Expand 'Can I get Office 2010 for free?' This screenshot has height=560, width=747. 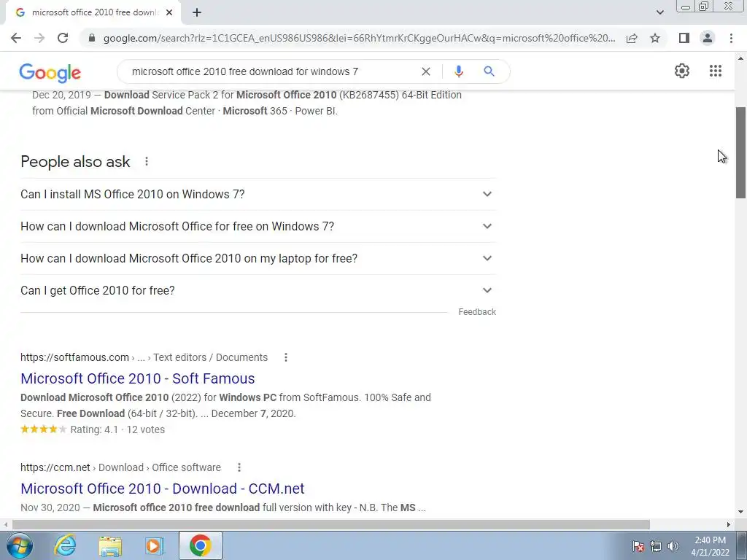pyautogui.click(x=258, y=290)
